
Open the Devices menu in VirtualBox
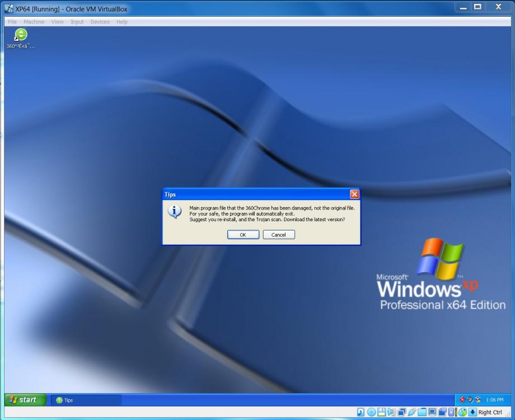tap(100, 21)
